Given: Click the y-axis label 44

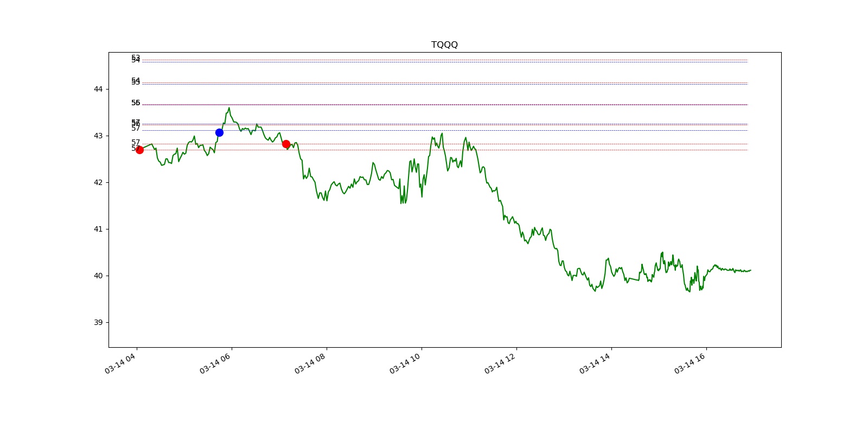Looking at the screenshot, I should (98, 89).
